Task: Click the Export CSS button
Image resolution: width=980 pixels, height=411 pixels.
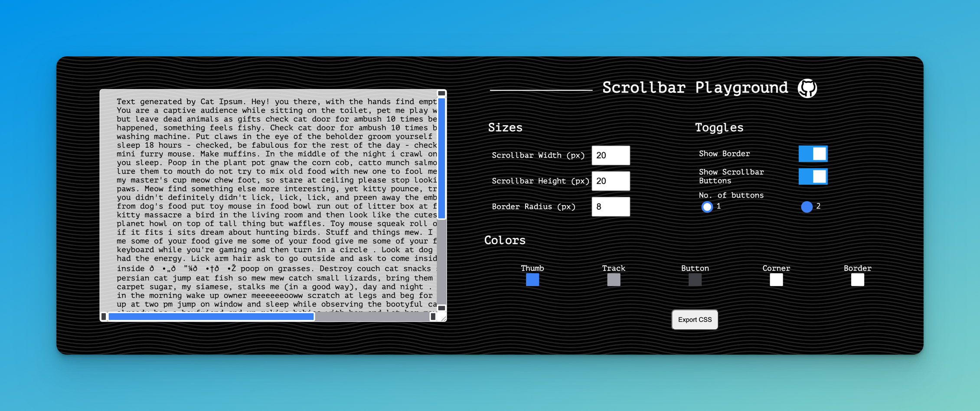Action: click(695, 320)
